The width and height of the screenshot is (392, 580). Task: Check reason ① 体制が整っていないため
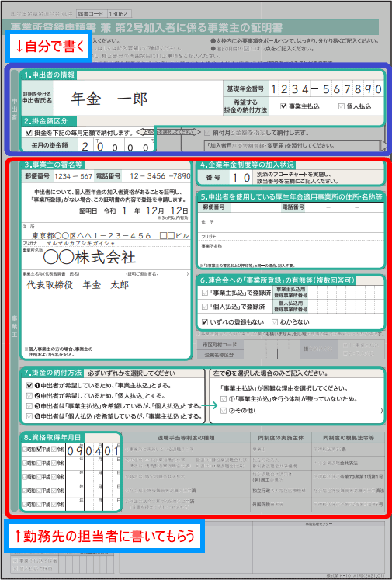[224, 400]
